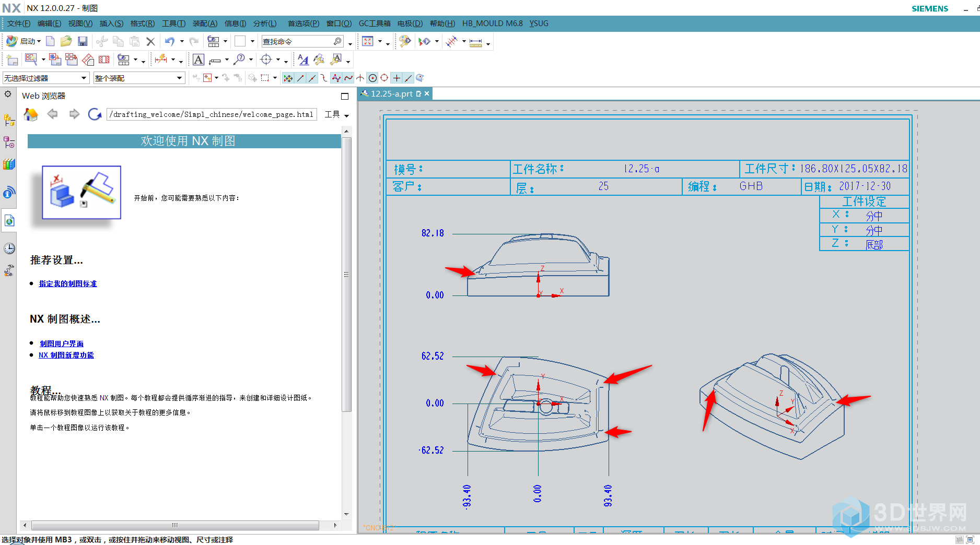Click the New file icon
This screenshot has width=980, height=545.
(50, 41)
